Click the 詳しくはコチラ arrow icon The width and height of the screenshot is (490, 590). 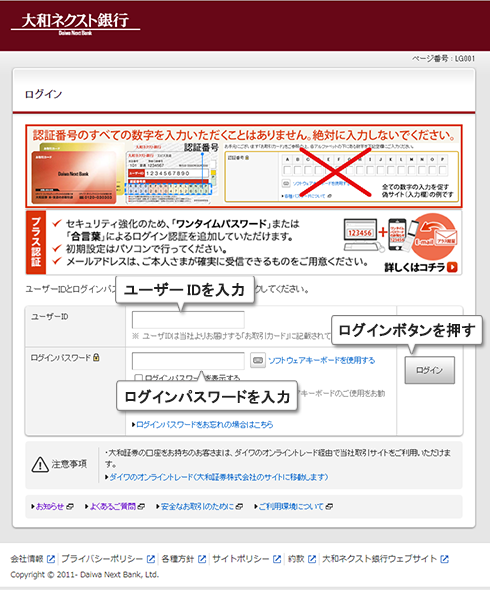(x=452, y=267)
